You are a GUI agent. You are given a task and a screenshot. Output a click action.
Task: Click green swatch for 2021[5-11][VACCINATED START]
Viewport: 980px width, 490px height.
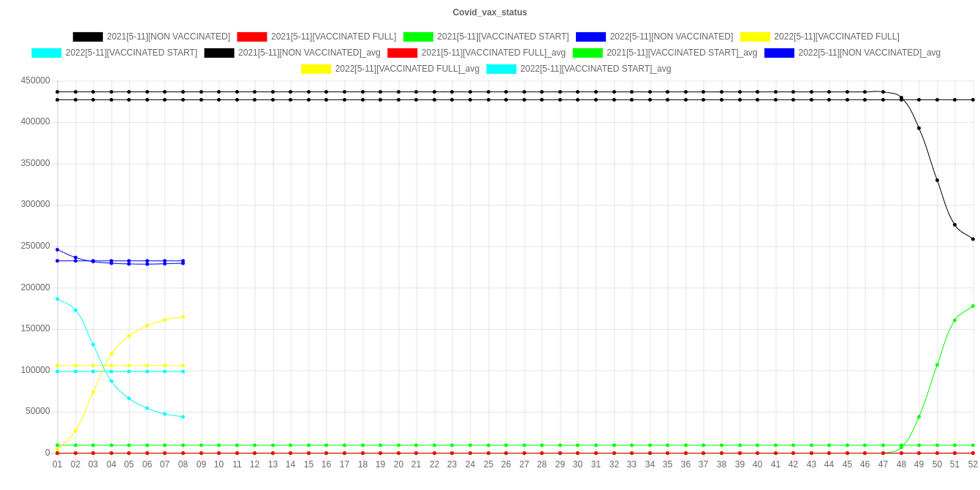pos(417,37)
